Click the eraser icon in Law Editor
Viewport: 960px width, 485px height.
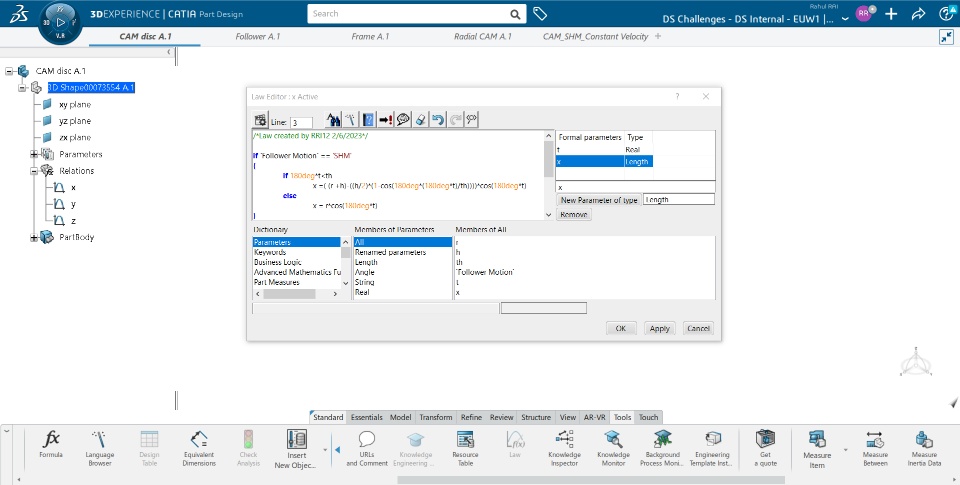[421, 119]
